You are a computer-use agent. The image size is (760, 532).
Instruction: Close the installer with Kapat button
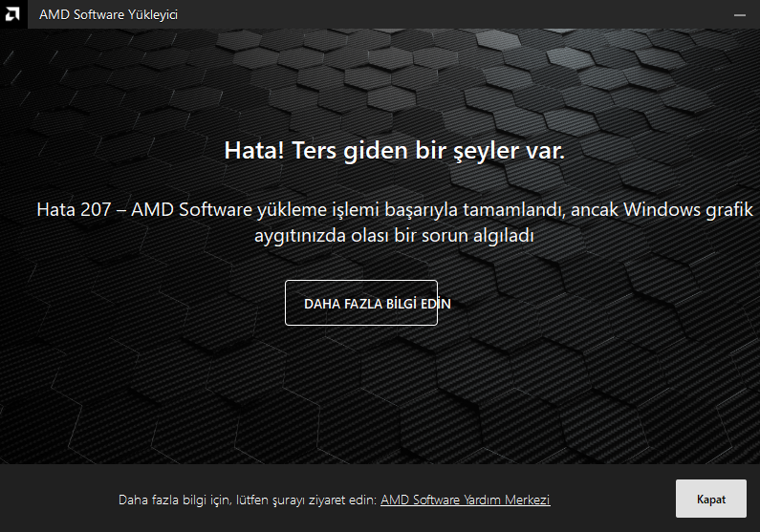click(x=711, y=499)
